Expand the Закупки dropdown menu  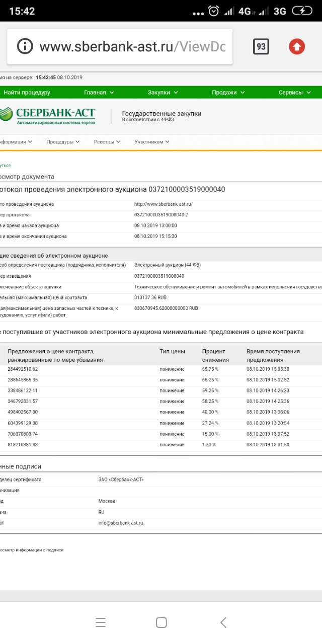pyautogui.click(x=163, y=93)
